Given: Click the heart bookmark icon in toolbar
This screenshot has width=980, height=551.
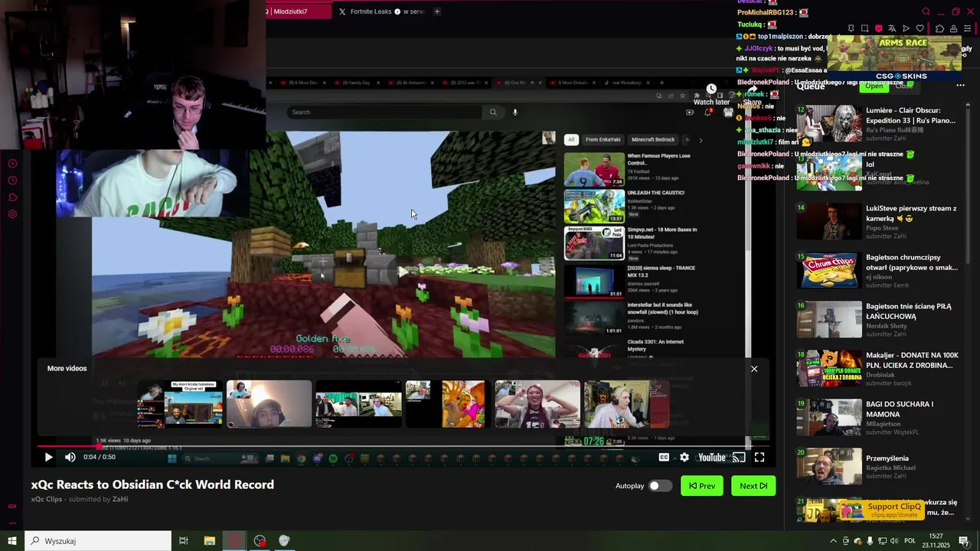Looking at the screenshot, I should 920,28.
